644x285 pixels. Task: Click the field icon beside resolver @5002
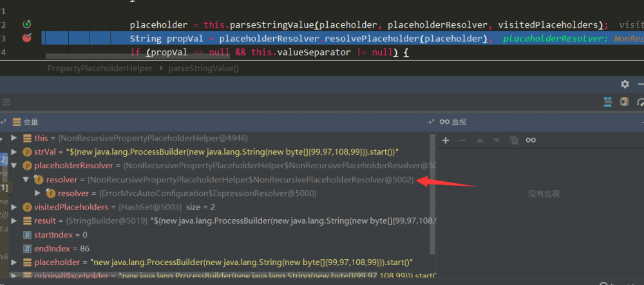39,180
